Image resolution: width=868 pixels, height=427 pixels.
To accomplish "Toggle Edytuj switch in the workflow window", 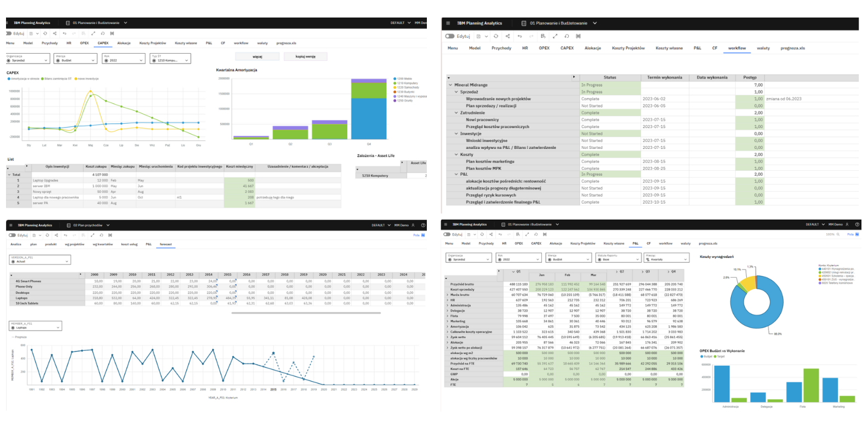I will click(450, 36).
